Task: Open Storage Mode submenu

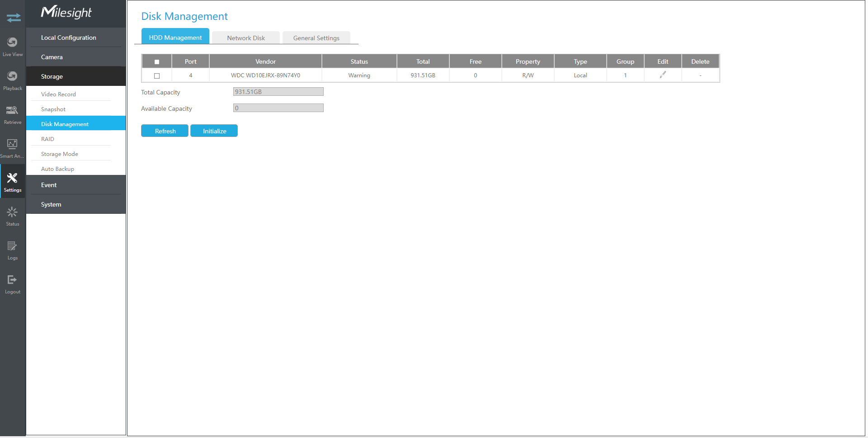Action: point(76,154)
